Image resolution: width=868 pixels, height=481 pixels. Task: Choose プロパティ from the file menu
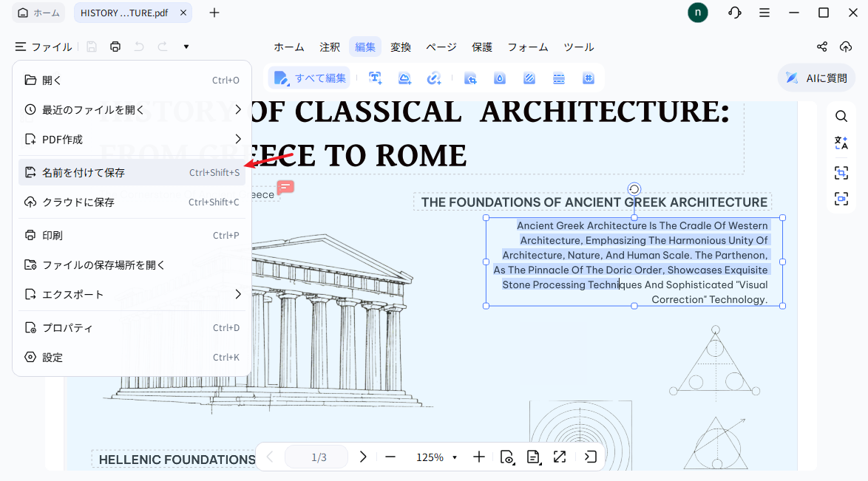(x=132, y=327)
